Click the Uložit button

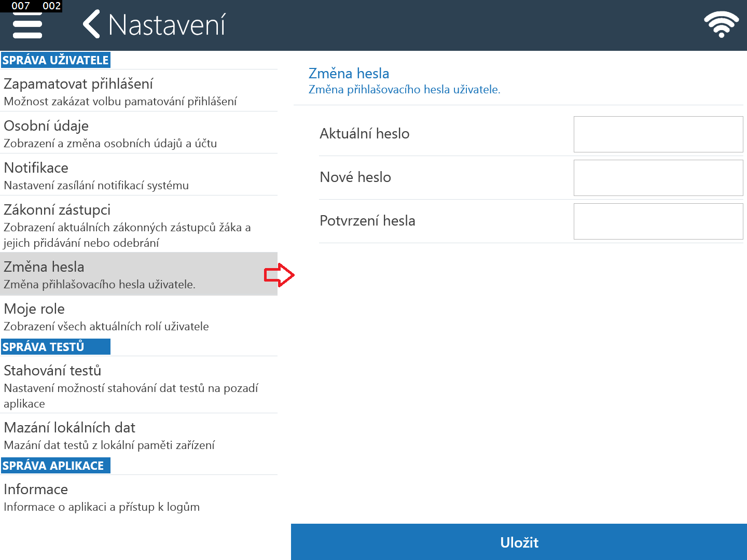(x=519, y=542)
